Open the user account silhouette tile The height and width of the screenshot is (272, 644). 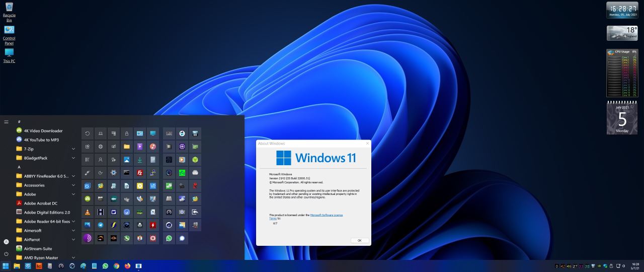(x=101, y=160)
